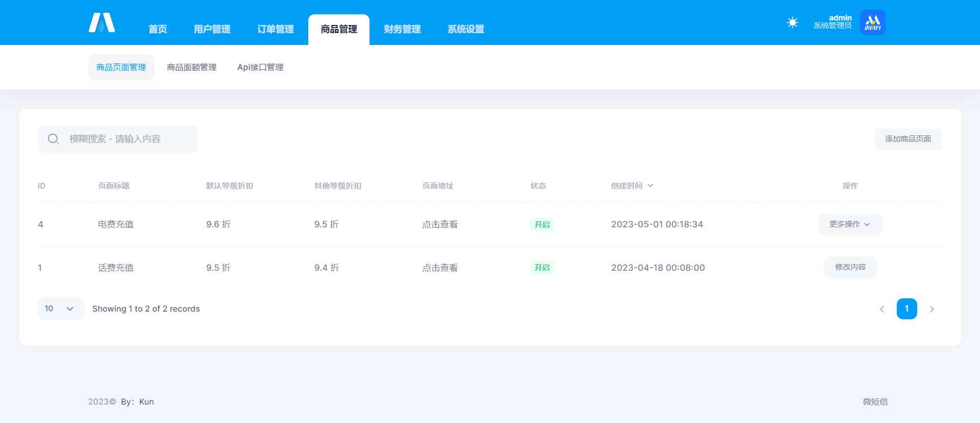Go to next page arrow

tap(932, 309)
